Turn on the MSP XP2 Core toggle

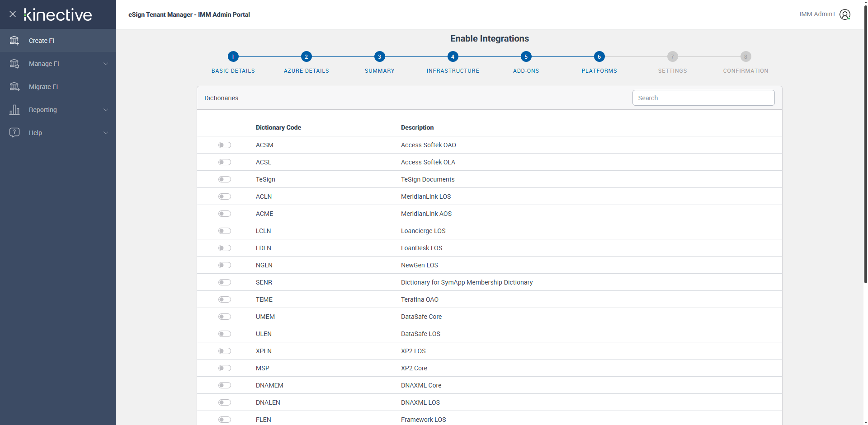(x=225, y=368)
